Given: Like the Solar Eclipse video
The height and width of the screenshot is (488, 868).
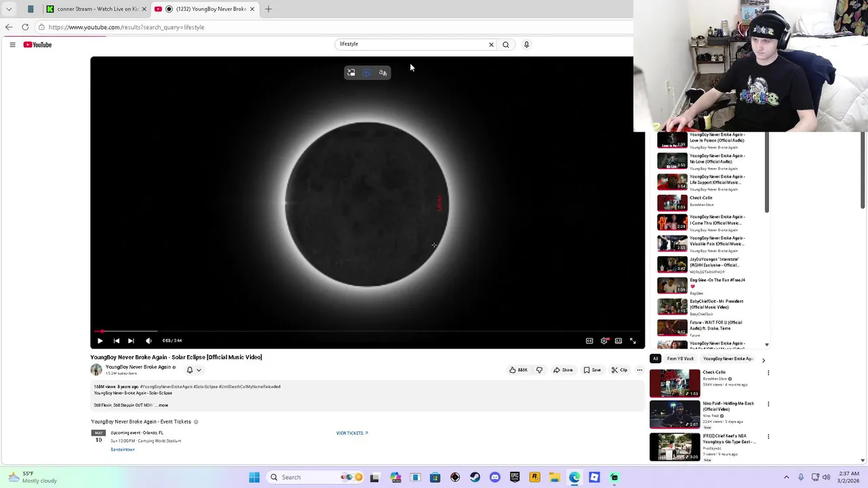Looking at the screenshot, I should pyautogui.click(x=518, y=370).
